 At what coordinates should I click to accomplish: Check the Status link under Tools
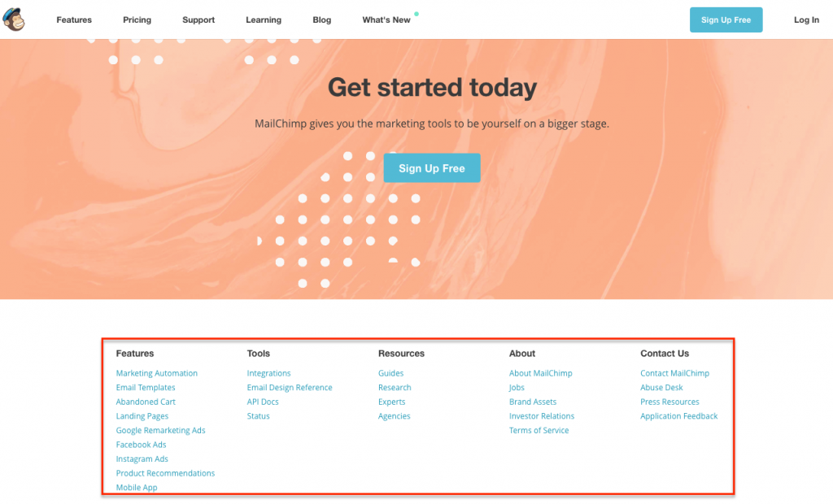(258, 416)
